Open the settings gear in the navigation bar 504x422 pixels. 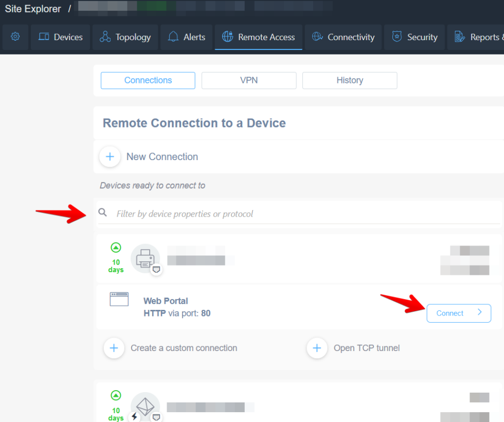click(15, 37)
